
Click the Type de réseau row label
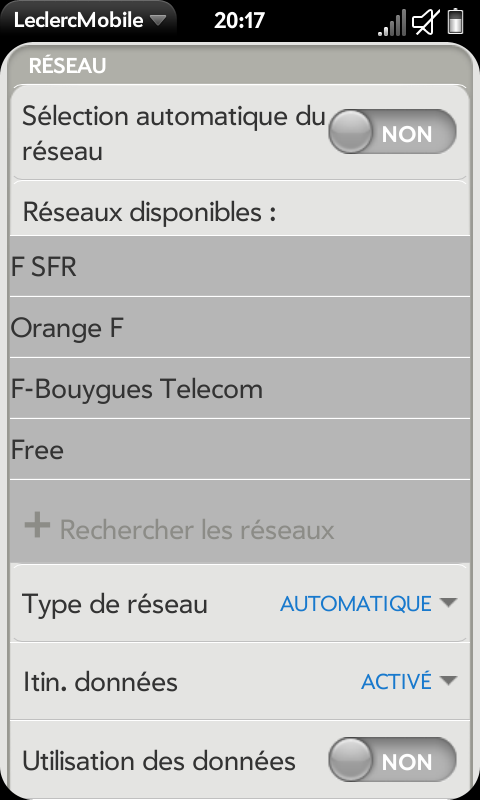(115, 604)
